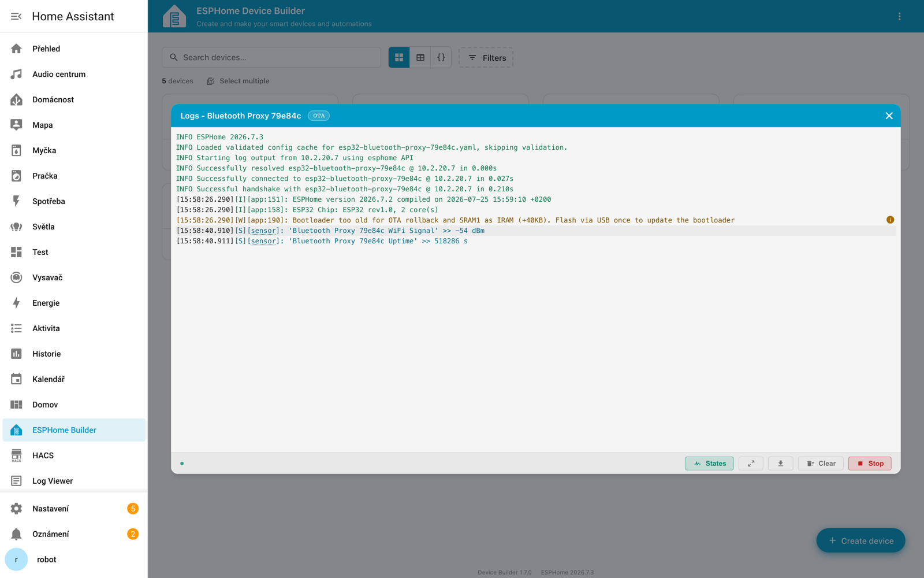924x578 pixels.
Task: Click the HACS store icon
Action: [16, 455]
